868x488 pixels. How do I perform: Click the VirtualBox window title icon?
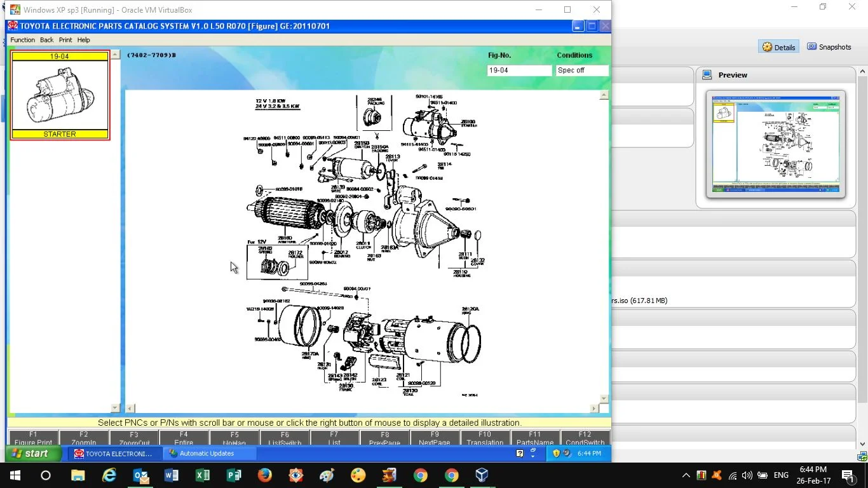coord(15,10)
